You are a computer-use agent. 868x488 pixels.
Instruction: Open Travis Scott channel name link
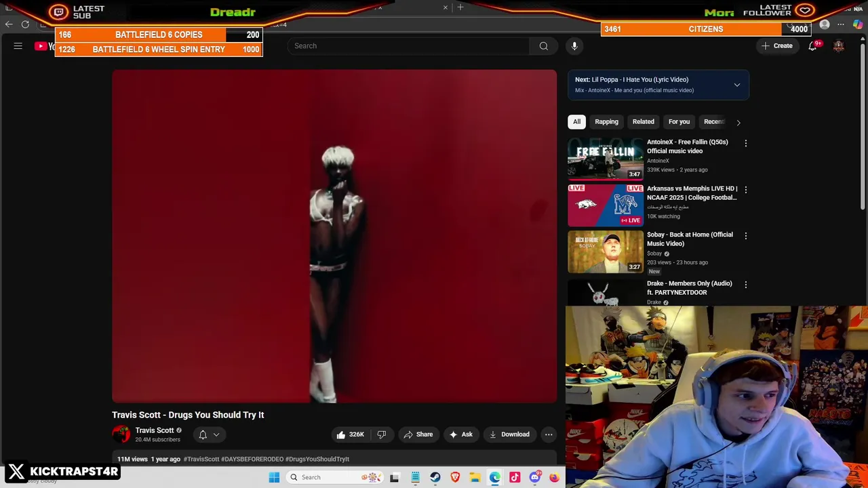pos(155,430)
